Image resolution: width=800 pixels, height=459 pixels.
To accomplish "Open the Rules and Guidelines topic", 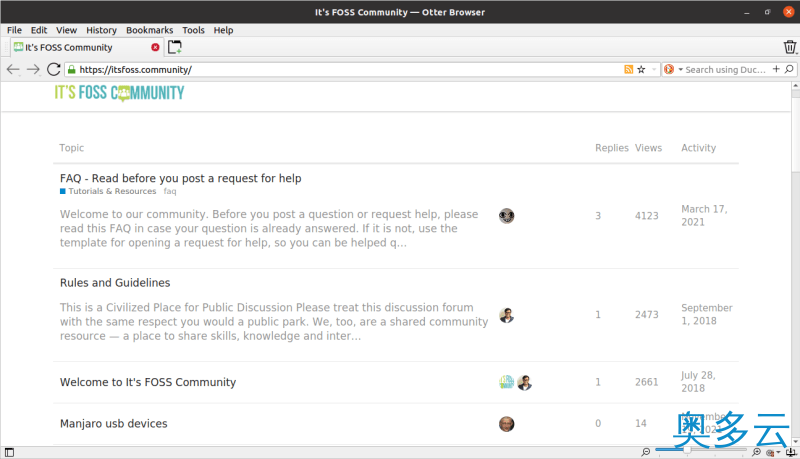I will click(115, 283).
